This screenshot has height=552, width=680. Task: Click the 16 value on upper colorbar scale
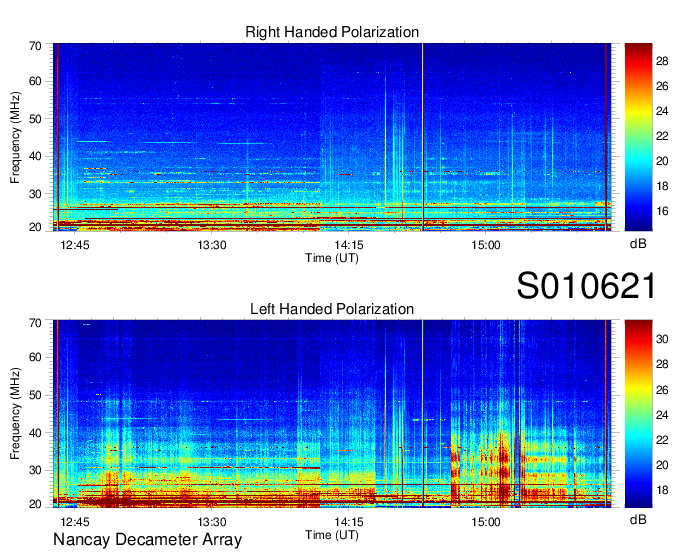[x=662, y=211]
